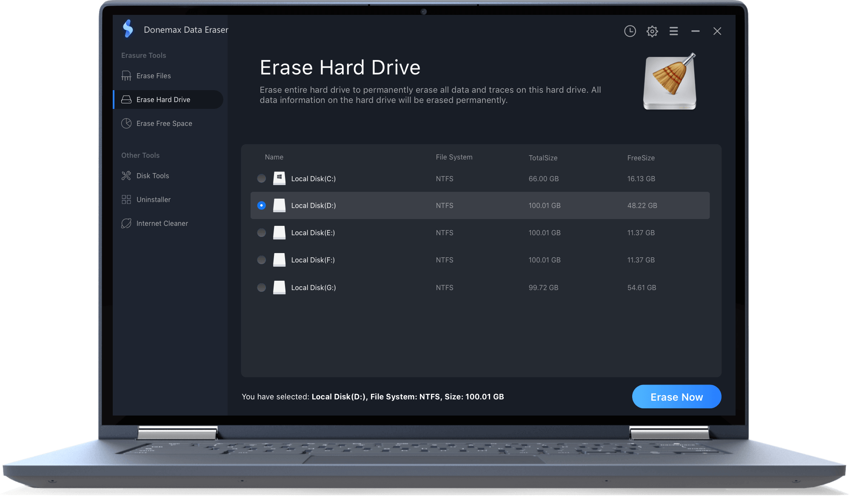850x504 pixels.
Task: Click the Name column header
Action: (x=274, y=157)
